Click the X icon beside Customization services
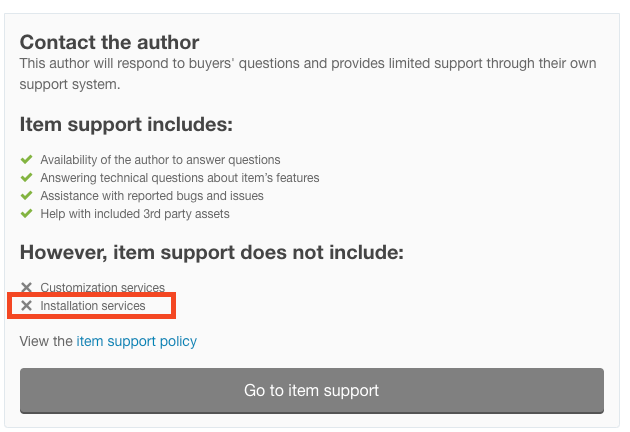This screenshot has height=432, width=630. pos(27,287)
